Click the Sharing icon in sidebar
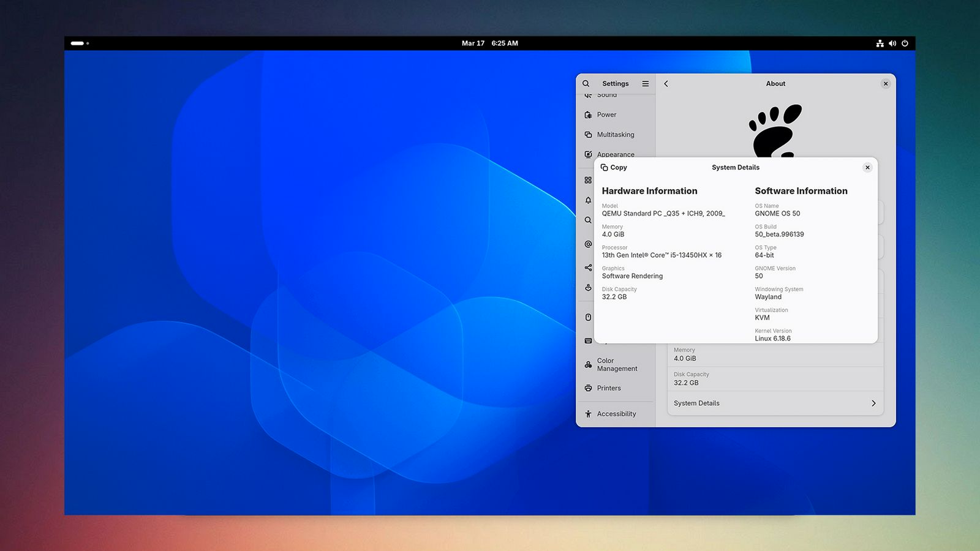The width and height of the screenshot is (980, 551). click(588, 268)
